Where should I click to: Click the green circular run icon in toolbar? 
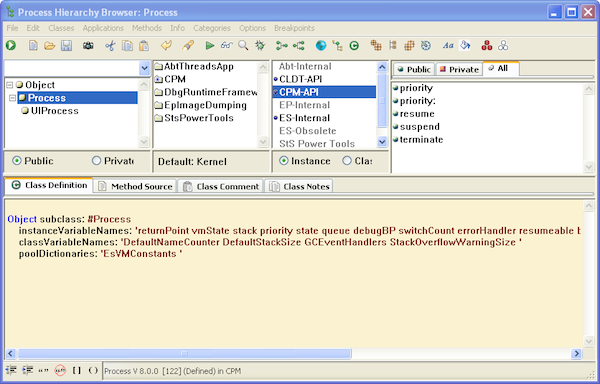coord(11,46)
